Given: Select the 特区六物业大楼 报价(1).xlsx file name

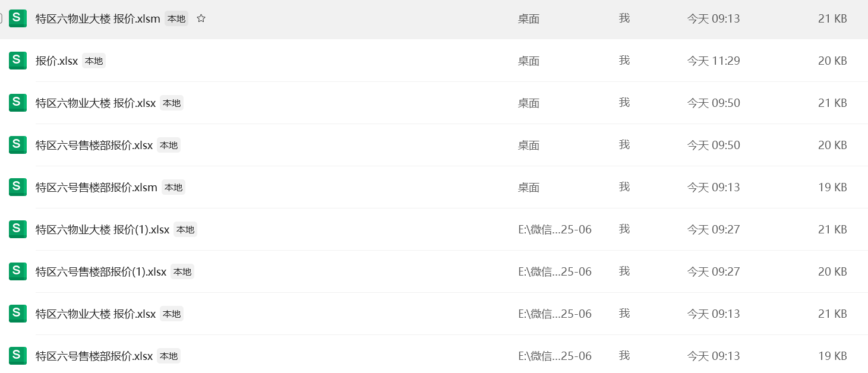Looking at the screenshot, I should pyautogui.click(x=103, y=229).
